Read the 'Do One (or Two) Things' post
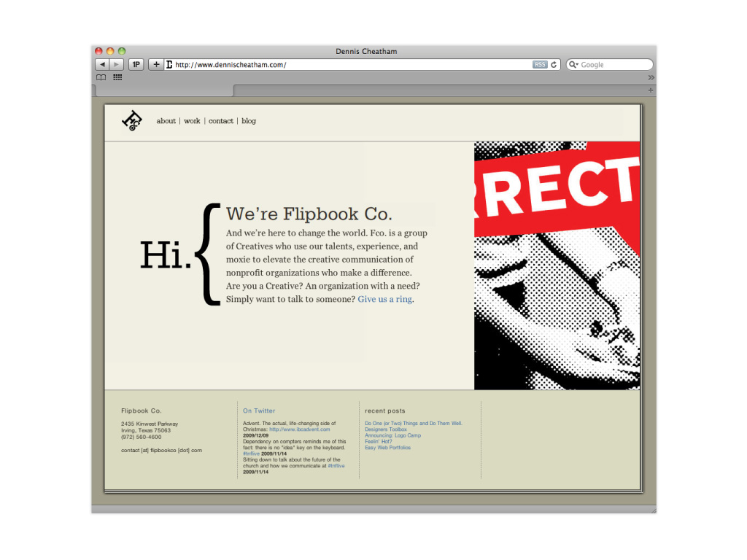 pos(414,423)
